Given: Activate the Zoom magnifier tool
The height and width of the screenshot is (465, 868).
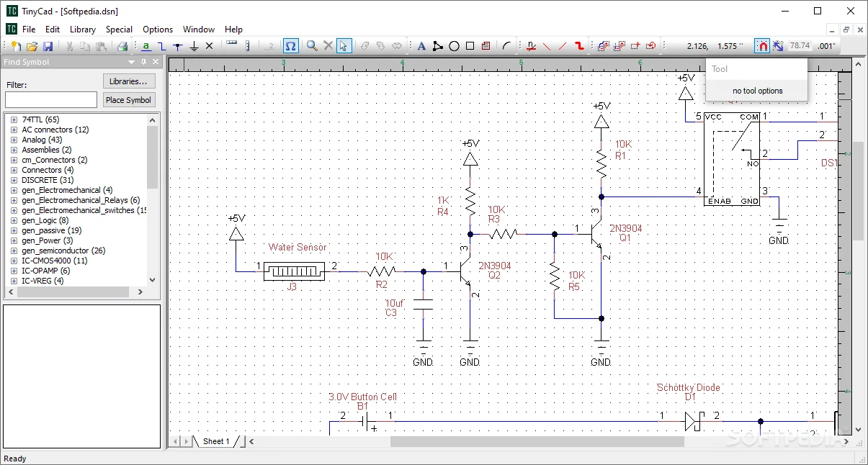Looking at the screenshot, I should [310, 45].
